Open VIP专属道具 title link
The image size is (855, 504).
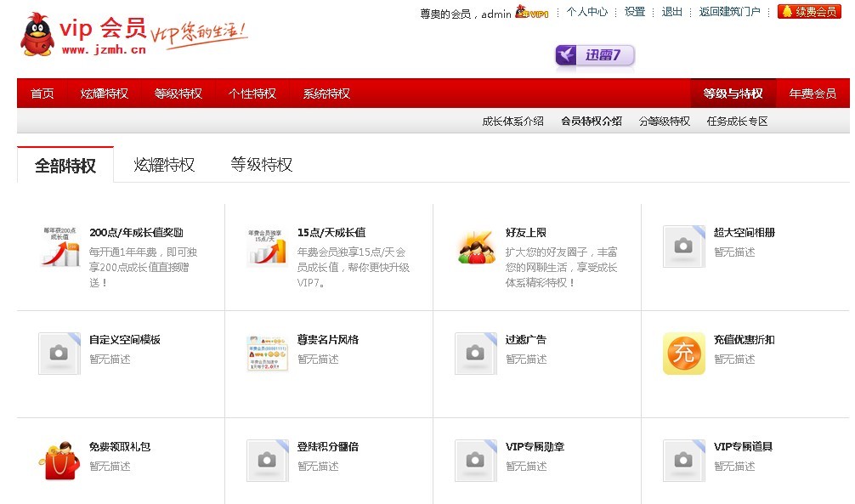click(x=743, y=446)
